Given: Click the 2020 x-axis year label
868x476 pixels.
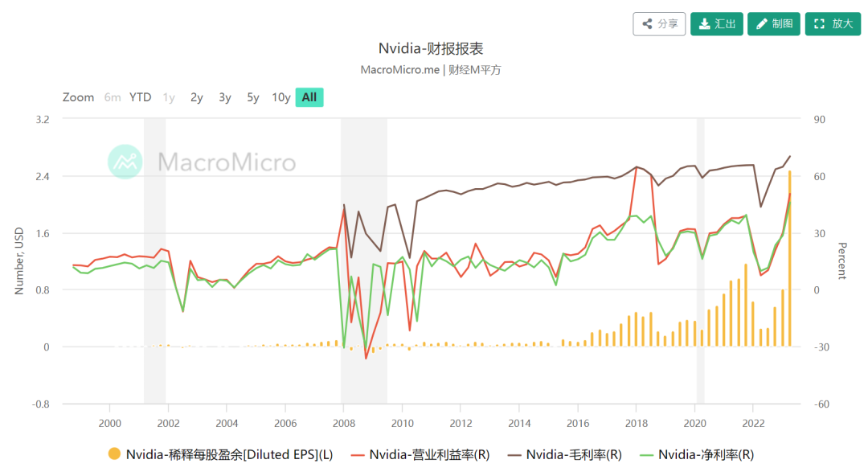Looking at the screenshot, I should (695, 423).
